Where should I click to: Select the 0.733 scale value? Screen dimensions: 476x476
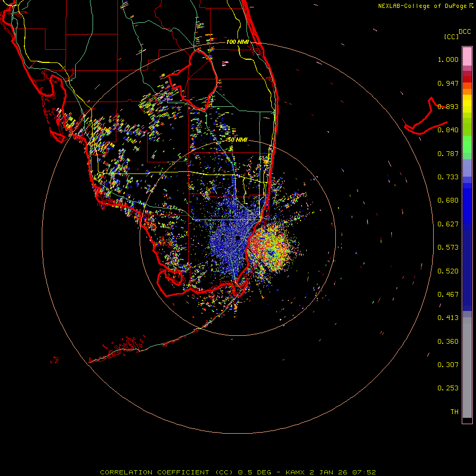pyautogui.click(x=448, y=177)
